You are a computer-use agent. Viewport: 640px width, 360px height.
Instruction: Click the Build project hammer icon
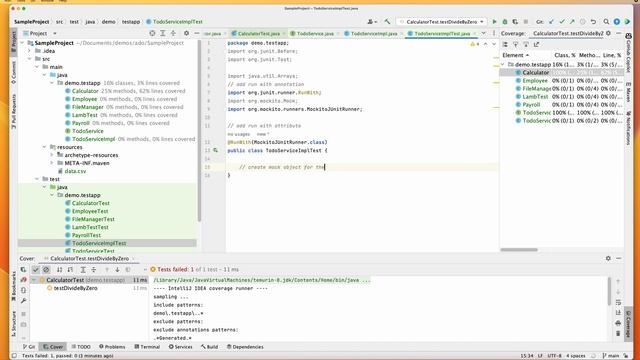(387, 22)
